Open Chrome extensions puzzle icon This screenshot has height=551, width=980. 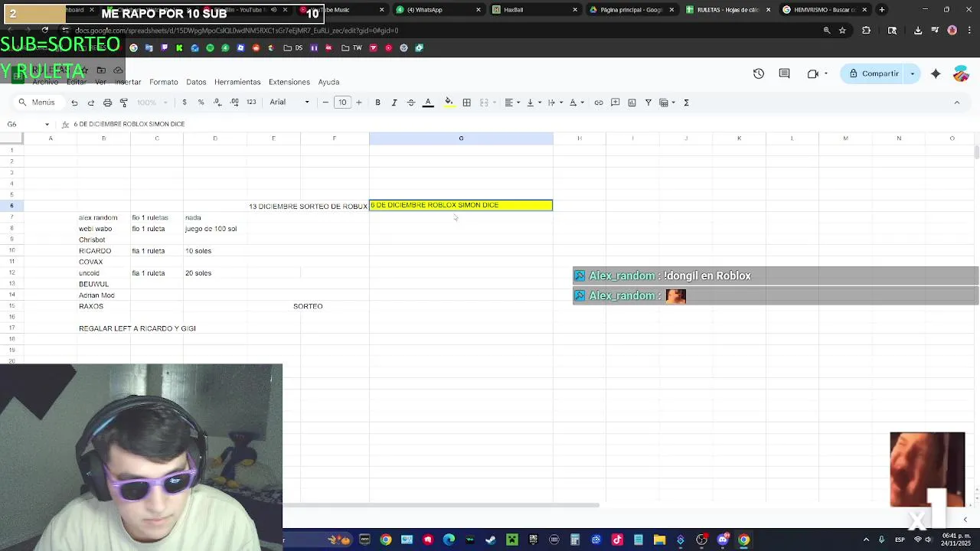coord(867,31)
